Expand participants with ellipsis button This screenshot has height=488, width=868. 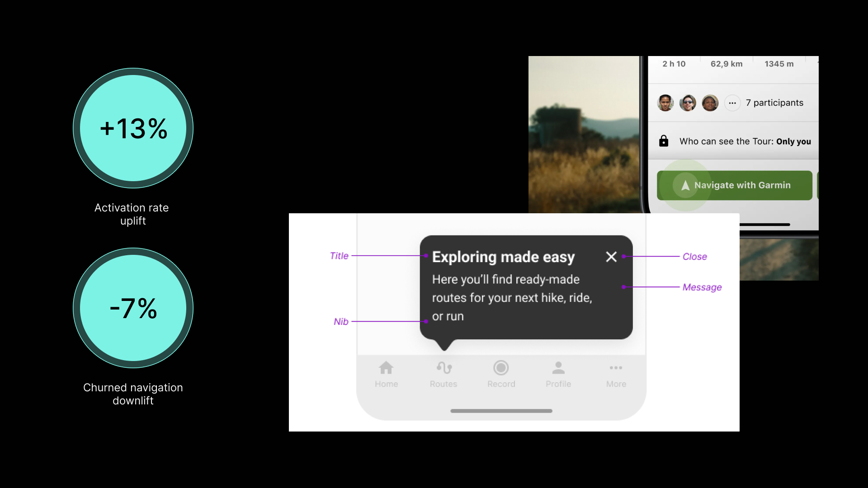coord(732,103)
